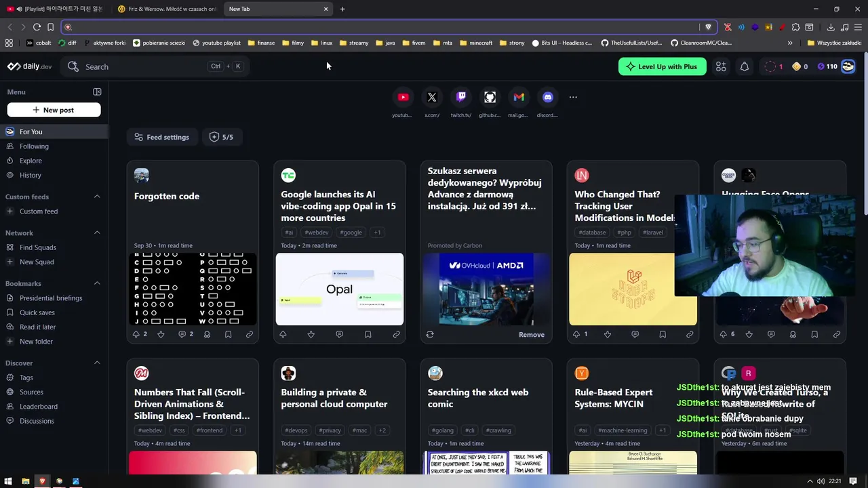Upvote the Forgotten code post
The height and width of the screenshot is (488, 868).
pyautogui.click(x=136, y=334)
